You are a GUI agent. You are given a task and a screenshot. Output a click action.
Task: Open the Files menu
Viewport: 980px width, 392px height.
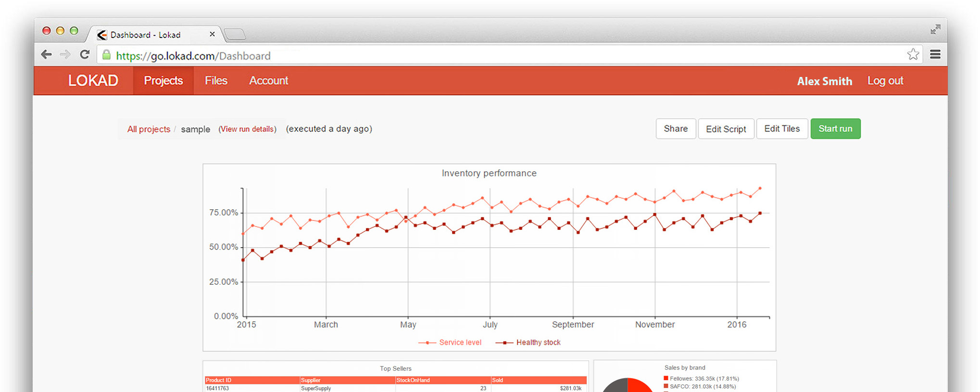click(x=216, y=80)
